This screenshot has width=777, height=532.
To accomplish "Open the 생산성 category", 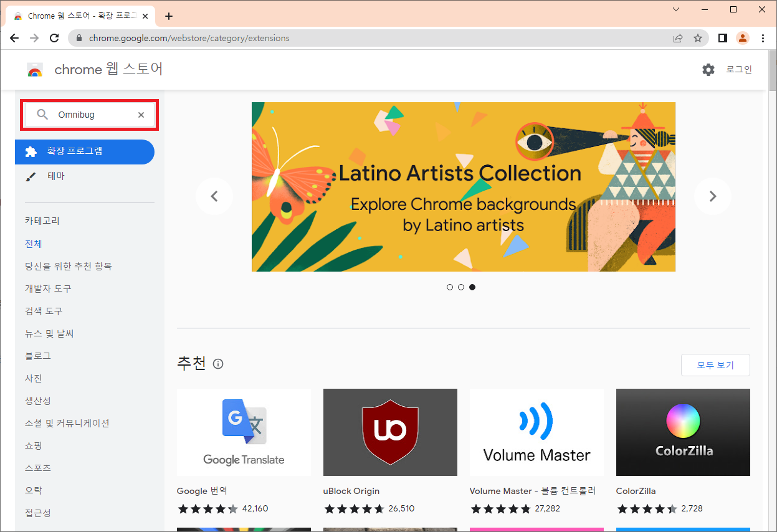I will point(38,401).
